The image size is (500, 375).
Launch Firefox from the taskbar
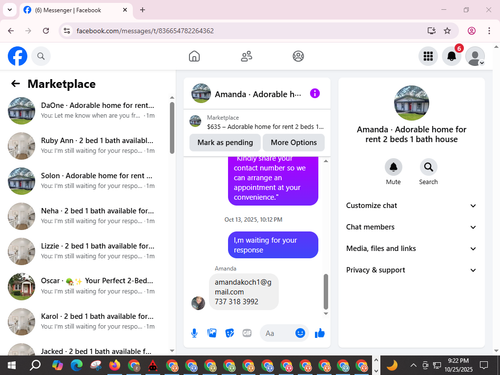click(x=115, y=365)
